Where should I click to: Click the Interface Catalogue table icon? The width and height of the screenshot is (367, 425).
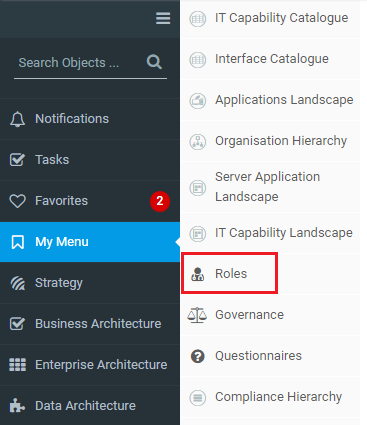(198, 60)
